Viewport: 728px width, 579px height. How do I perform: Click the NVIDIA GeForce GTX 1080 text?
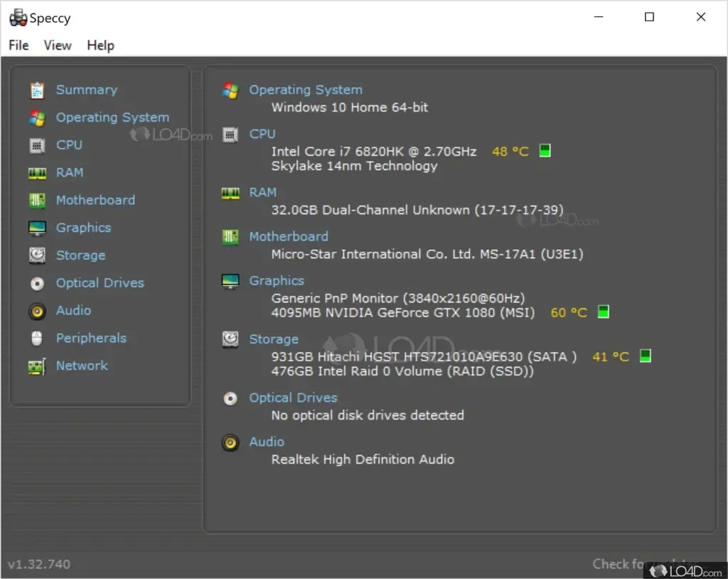(403, 313)
